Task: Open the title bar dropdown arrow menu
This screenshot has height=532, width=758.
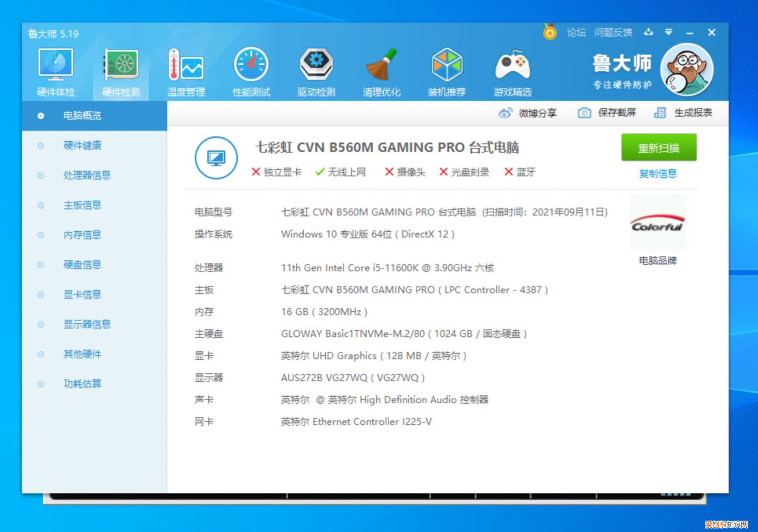Action: (x=668, y=32)
